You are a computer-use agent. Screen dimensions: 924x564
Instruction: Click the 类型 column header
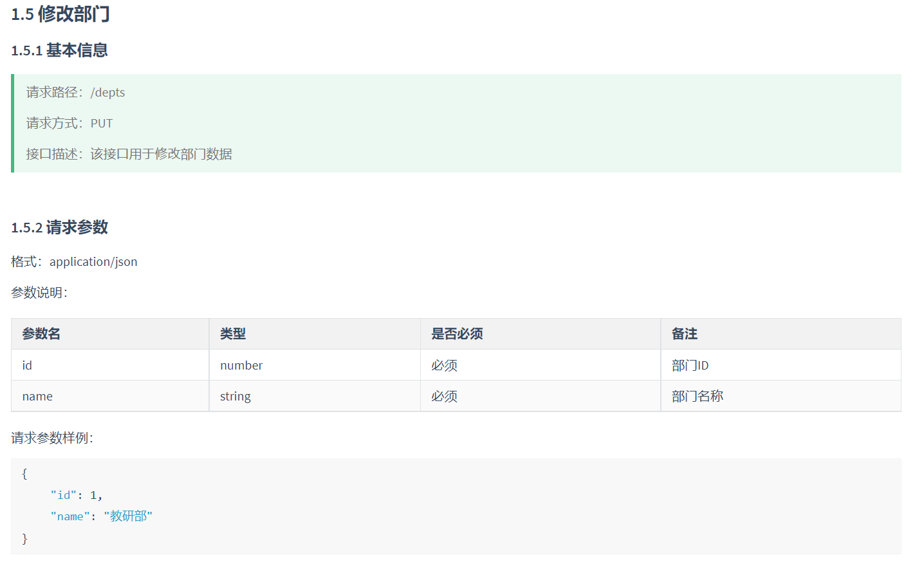coord(233,334)
